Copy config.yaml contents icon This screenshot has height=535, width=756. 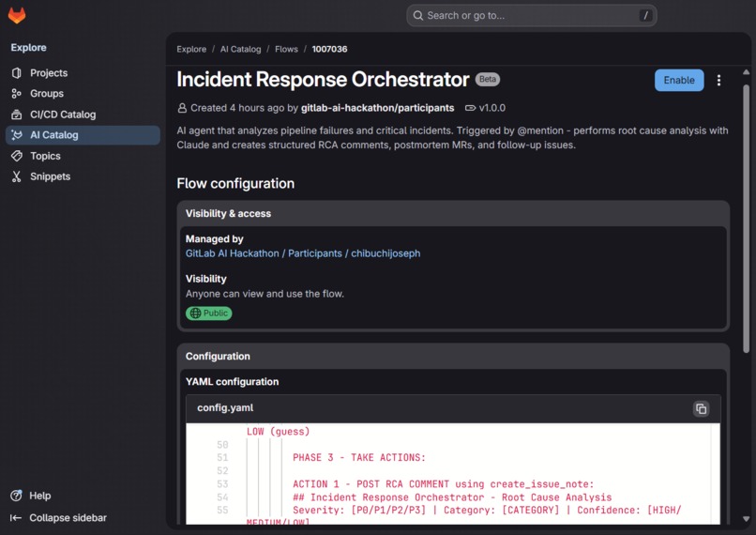701,408
